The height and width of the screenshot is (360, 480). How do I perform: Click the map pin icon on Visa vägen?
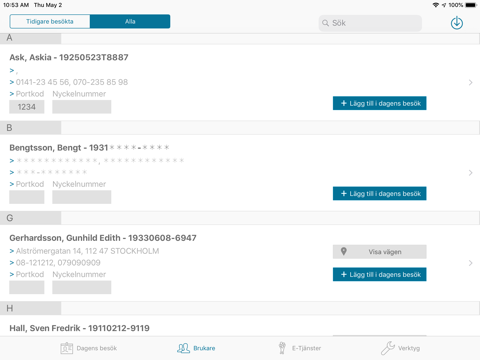point(344,252)
